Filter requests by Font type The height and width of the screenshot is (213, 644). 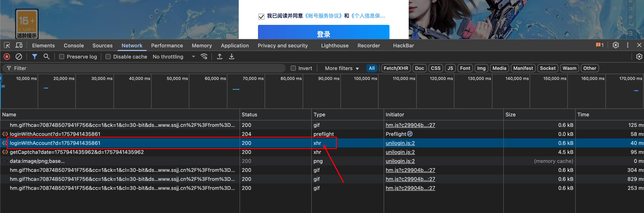tap(465, 68)
